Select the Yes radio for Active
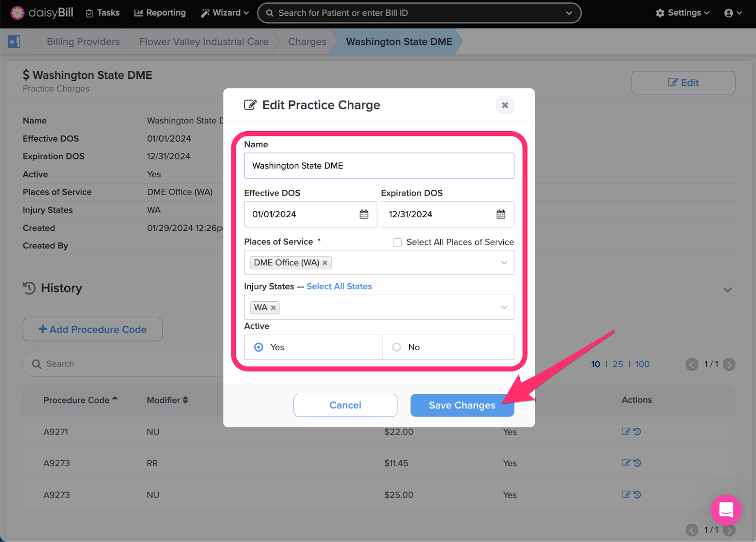The image size is (756, 542). [258, 347]
